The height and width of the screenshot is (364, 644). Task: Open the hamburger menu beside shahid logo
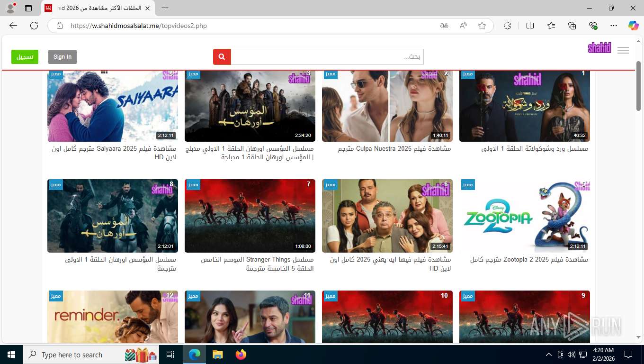623,50
